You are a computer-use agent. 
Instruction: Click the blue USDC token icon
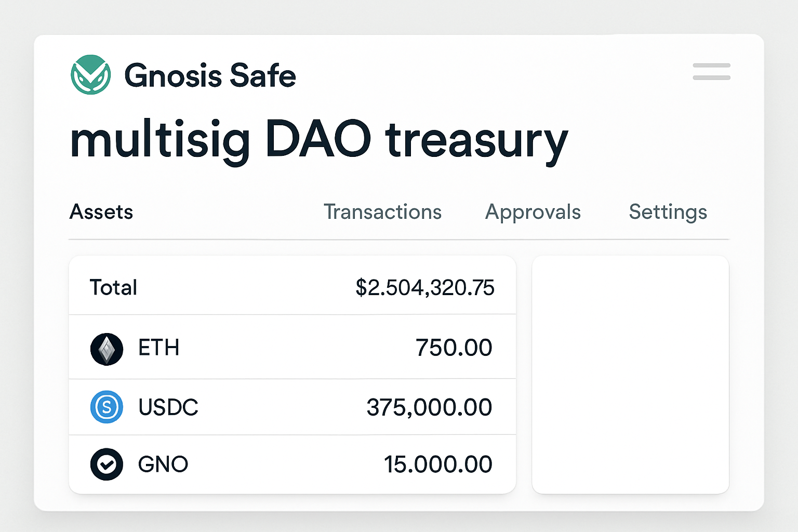(107, 407)
